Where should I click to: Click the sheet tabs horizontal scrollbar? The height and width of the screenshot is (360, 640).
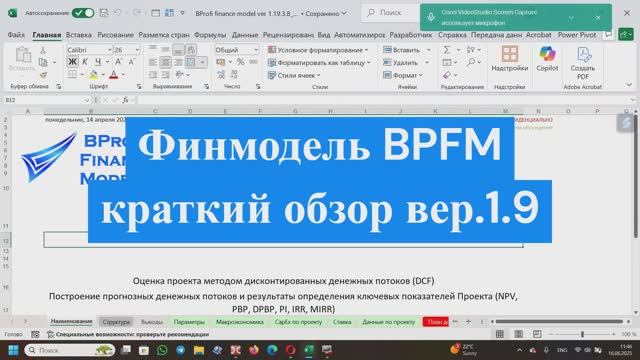(559, 322)
